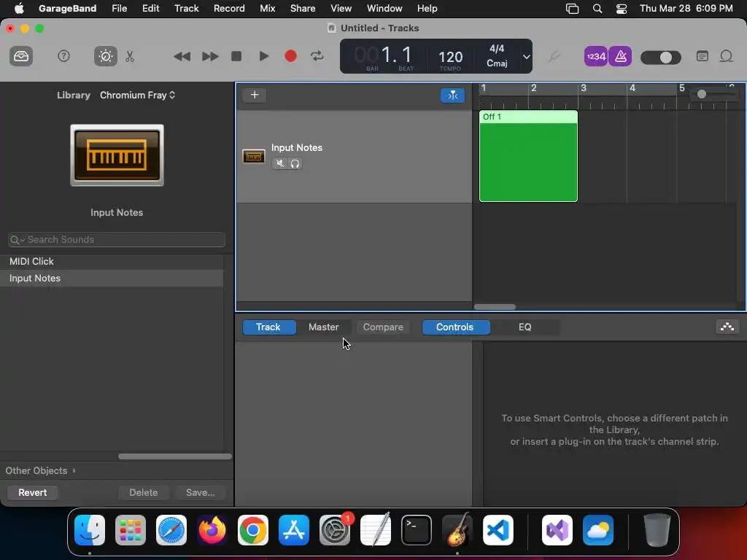Toggle the Catch Playhead button
Image resolution: width=747 pixels, height=560 pixels.
pos(452,96)
